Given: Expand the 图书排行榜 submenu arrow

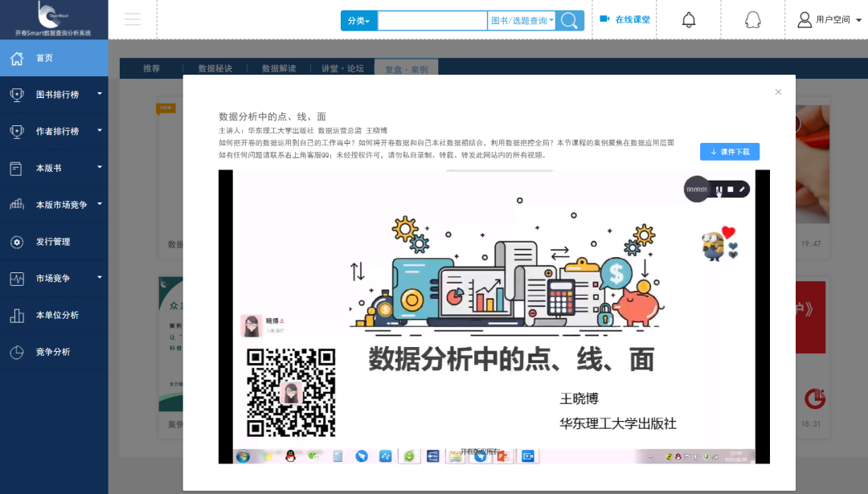Looking at the screenshot, I should 100,94.
